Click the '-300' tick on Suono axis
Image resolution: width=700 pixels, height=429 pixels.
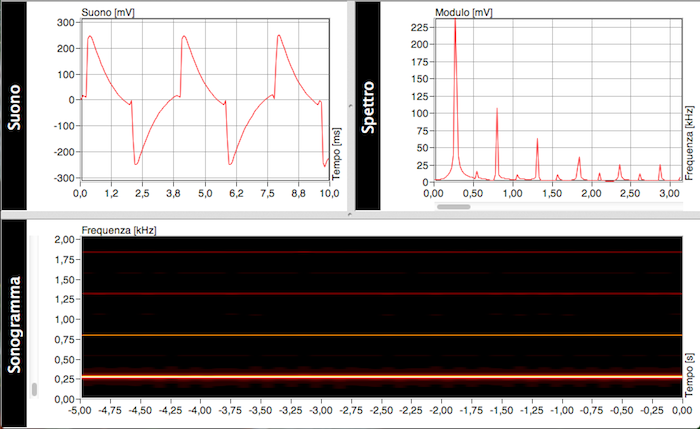tap(64, 178)
